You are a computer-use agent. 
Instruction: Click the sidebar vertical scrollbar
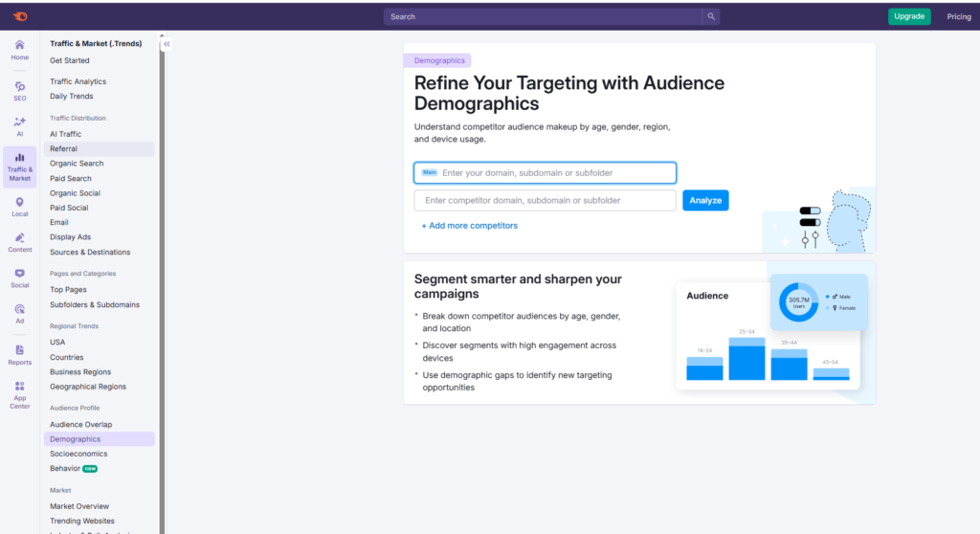tap(162, 287)
